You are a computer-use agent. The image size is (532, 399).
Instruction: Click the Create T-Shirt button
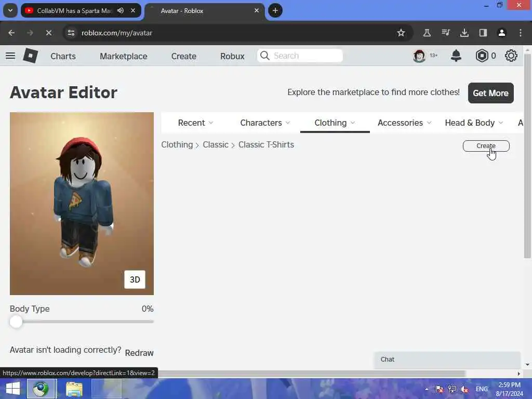point(486,146)
